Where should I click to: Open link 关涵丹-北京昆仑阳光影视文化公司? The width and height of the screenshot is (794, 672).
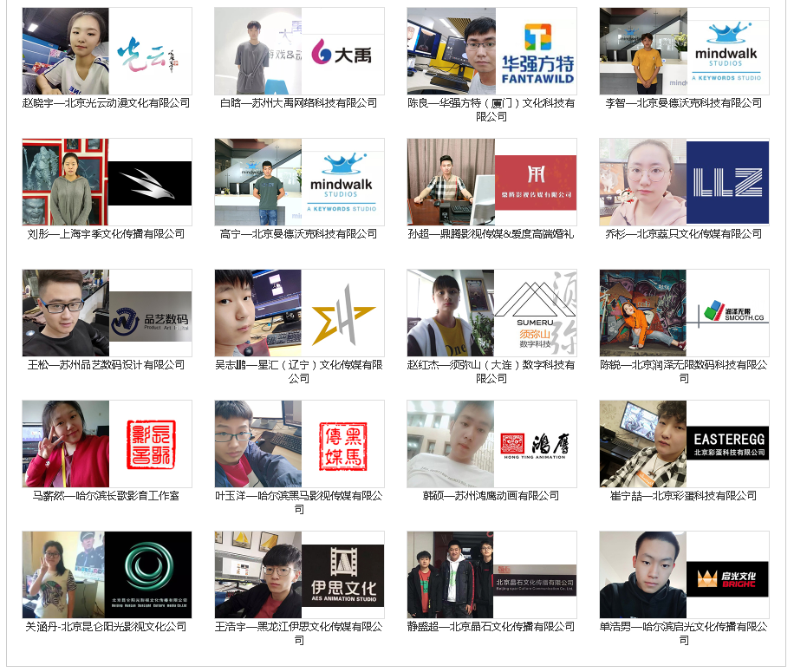tap(107, 627)
